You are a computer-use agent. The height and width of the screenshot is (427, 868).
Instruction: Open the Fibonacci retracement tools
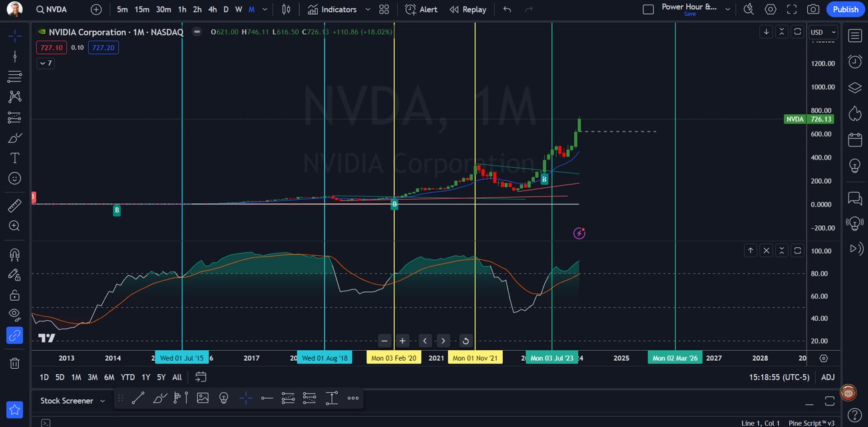pyautogui.click(x=15, y=76)
